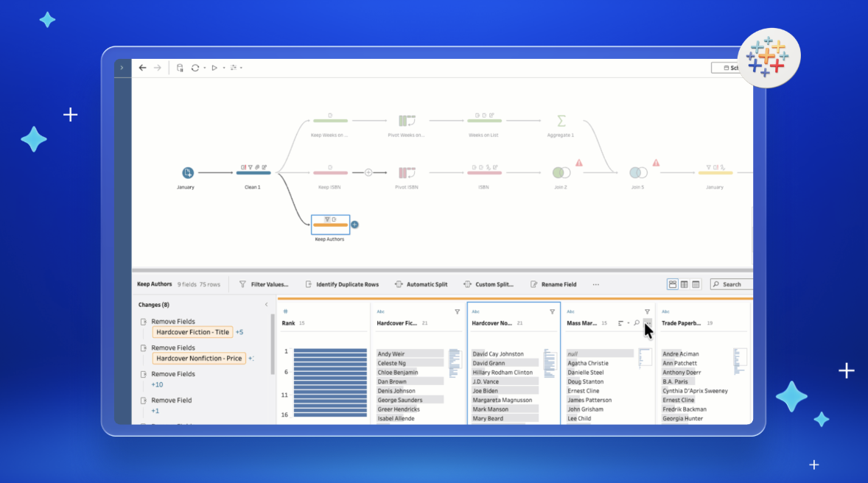This screenshot has width=868, height=483.
Task: Click the Search field in profile pane
Action: point(732,284)
